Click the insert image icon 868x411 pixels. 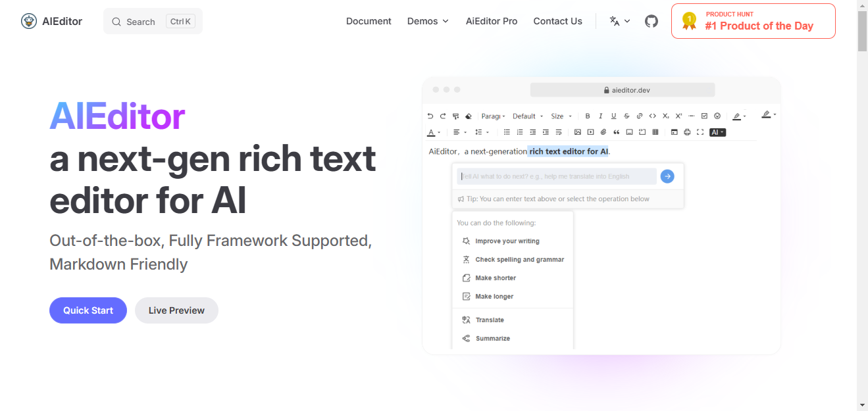[578, 132]
